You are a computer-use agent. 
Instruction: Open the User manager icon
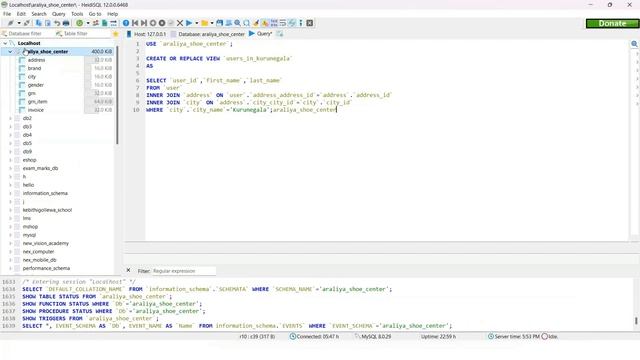tap(96, 23)
